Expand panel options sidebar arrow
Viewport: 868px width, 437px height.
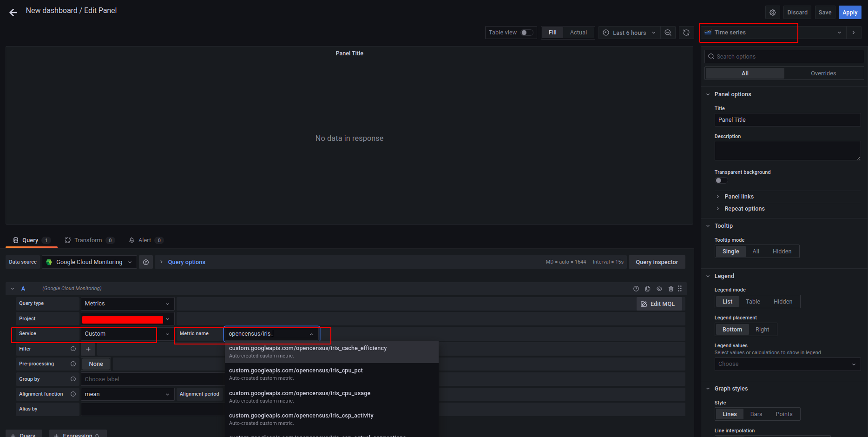pos(854,33)
